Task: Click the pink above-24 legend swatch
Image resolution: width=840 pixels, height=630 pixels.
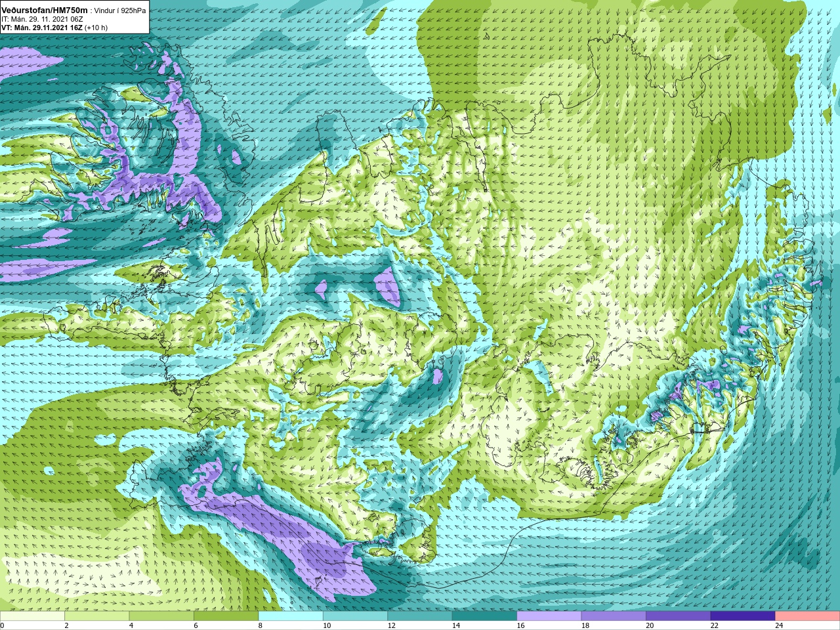Action: [x=808, y=616]
